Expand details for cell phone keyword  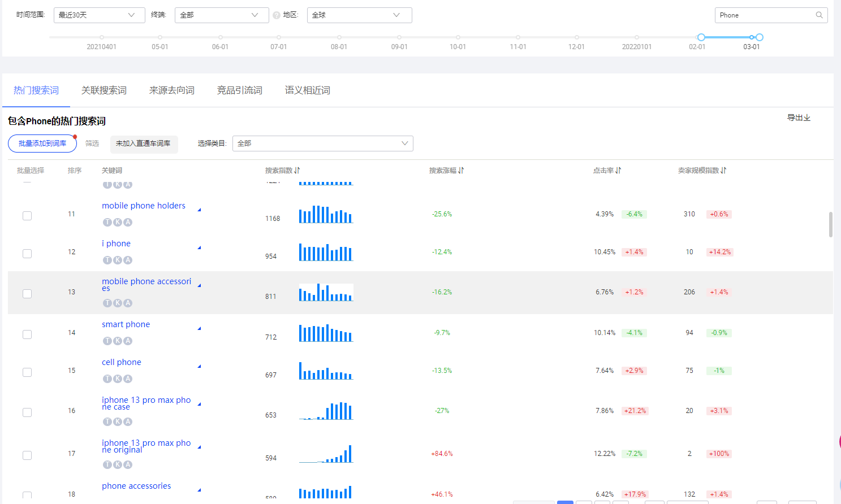tap(199, 366)
